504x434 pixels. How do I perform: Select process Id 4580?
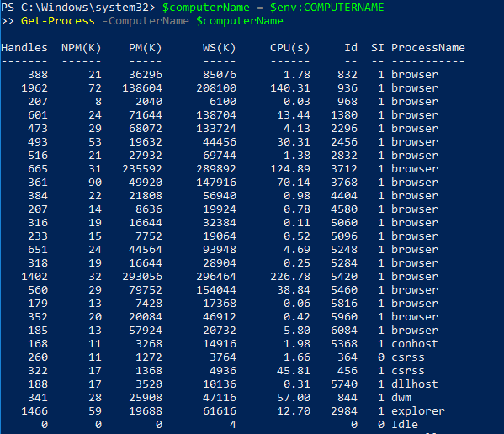pos(344,209)
